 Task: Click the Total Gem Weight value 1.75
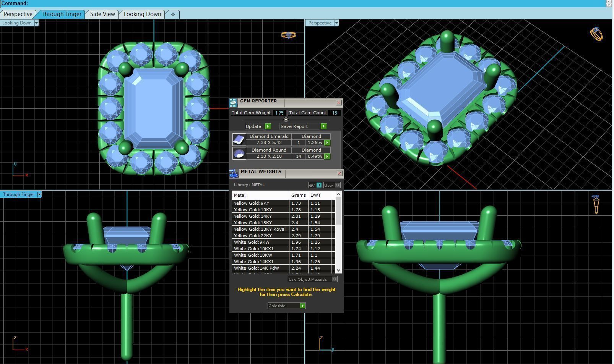coord(279,113)
